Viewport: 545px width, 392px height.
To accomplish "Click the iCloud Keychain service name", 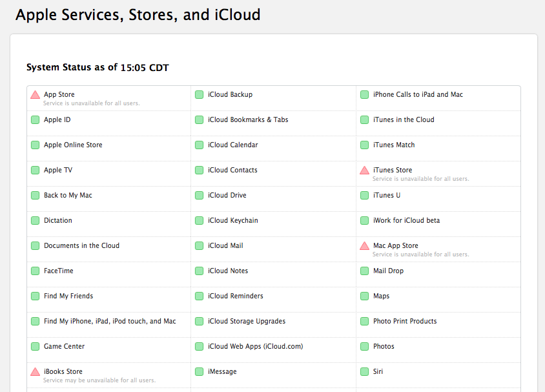I will [x=232, y=220].
